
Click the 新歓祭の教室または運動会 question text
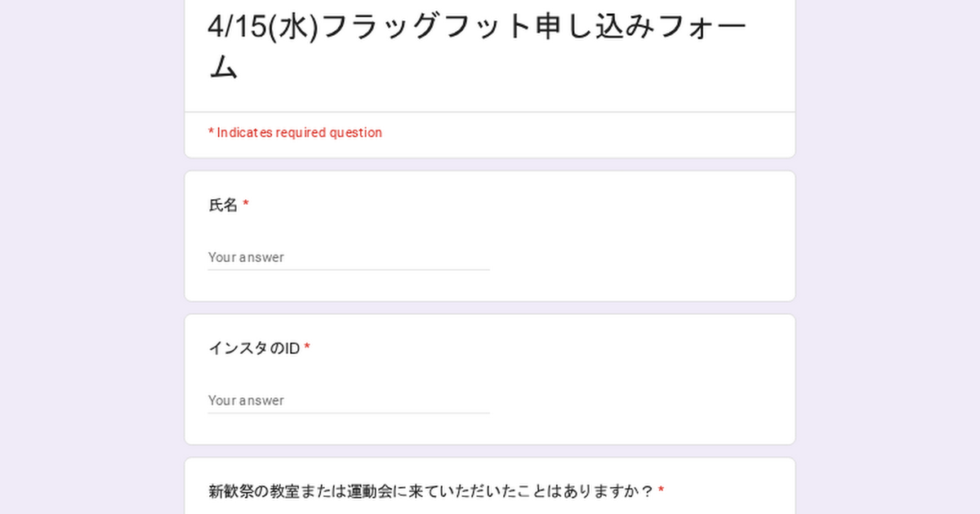coord(431,491)
